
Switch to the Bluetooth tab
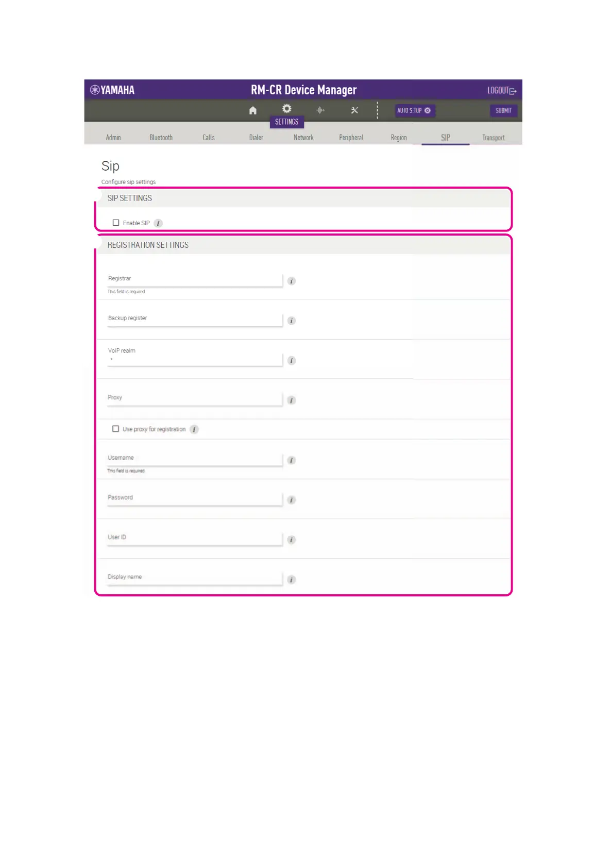click(161, 138)
